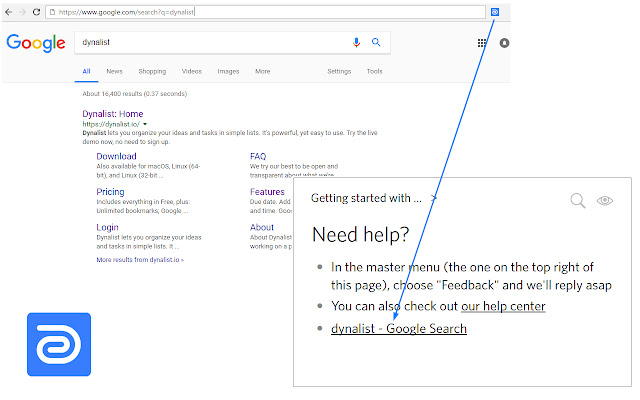Screen dimensions: 640x400
Task: Switch to the Shopping tab
Action: pos(152,71)
